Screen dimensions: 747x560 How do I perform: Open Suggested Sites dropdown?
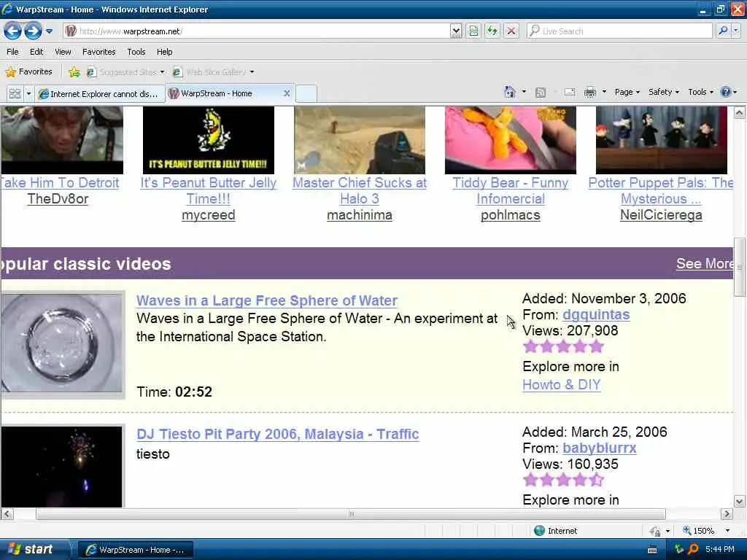[125, 72]
